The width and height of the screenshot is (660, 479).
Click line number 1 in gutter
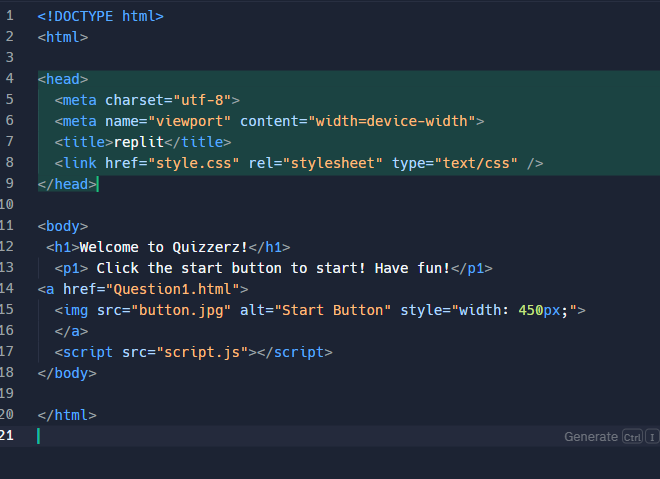point(10,16)
